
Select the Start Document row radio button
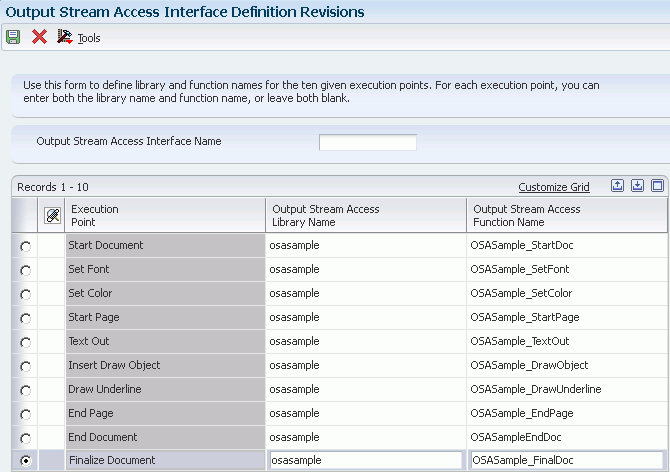click(25, 246)
